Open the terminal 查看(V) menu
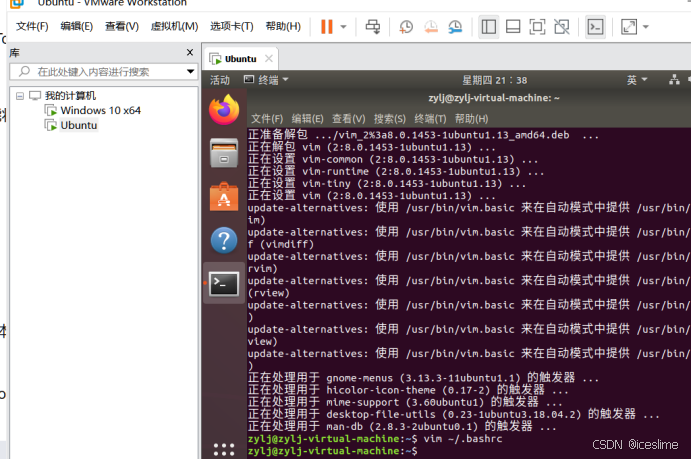The height and width of the screenshot is (459, 692). [x=349, y=119]
